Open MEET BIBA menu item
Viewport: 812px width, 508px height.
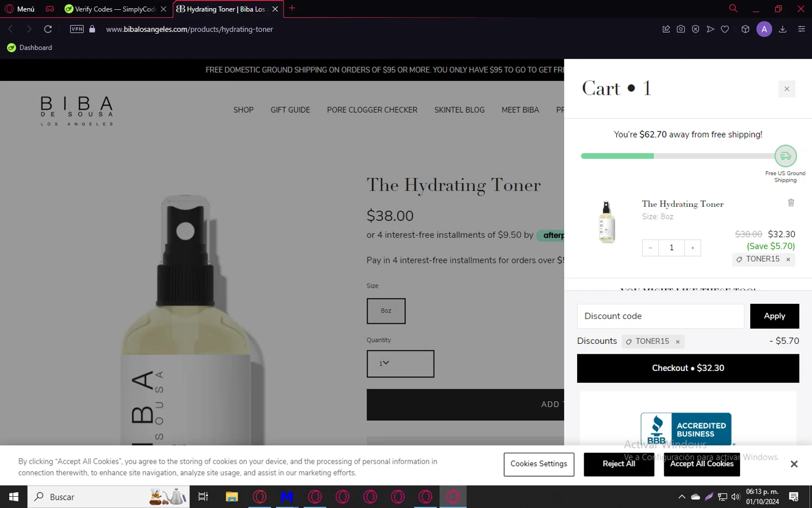[x=520, y=110]
